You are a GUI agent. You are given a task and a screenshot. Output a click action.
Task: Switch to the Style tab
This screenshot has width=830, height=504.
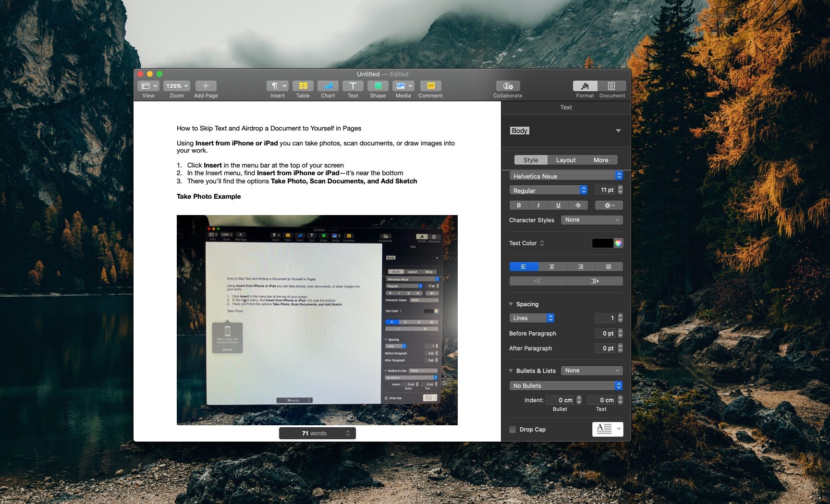tap(531, 160)
